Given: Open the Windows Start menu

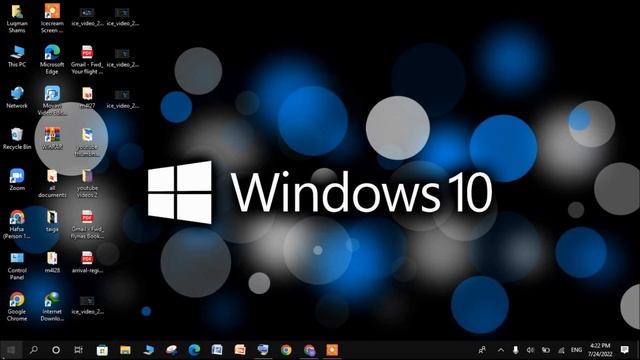Looking at the screenshot, I should (11, 350).
